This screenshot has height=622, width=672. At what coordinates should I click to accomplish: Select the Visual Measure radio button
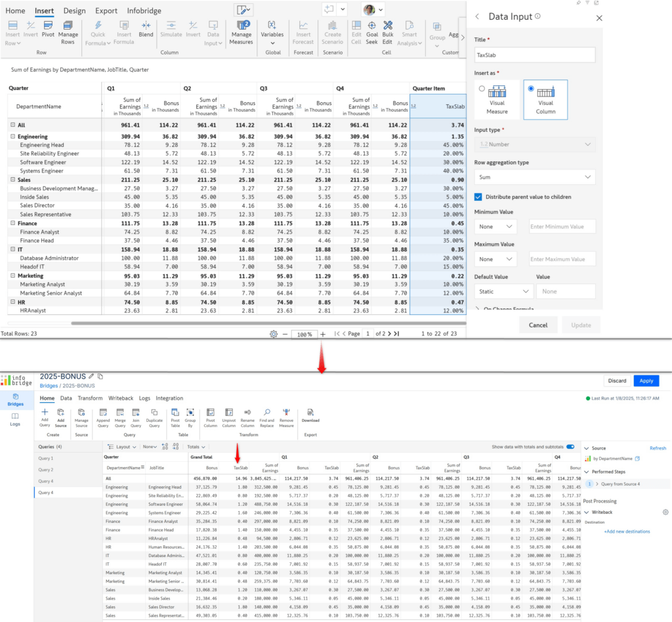click(482, 89)
